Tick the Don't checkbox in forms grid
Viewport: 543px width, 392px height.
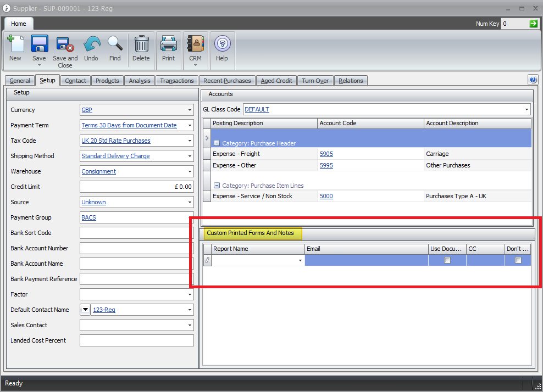518,260
